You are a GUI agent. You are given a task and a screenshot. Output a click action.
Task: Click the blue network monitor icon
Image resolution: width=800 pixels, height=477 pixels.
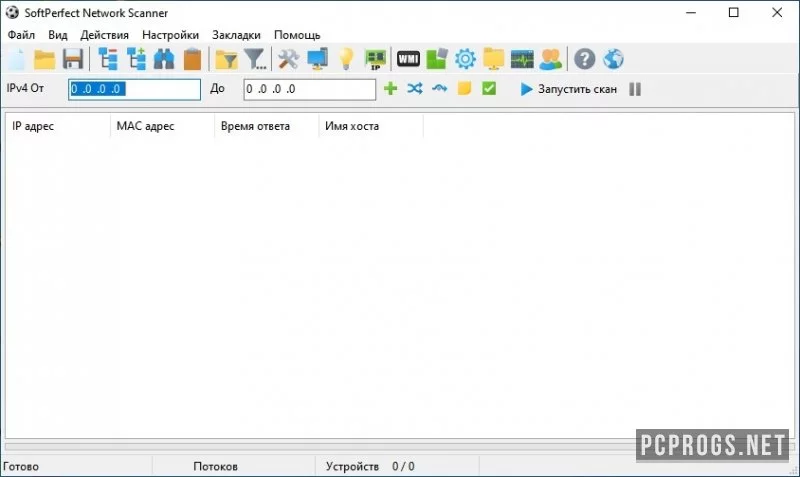click(317, 59)
